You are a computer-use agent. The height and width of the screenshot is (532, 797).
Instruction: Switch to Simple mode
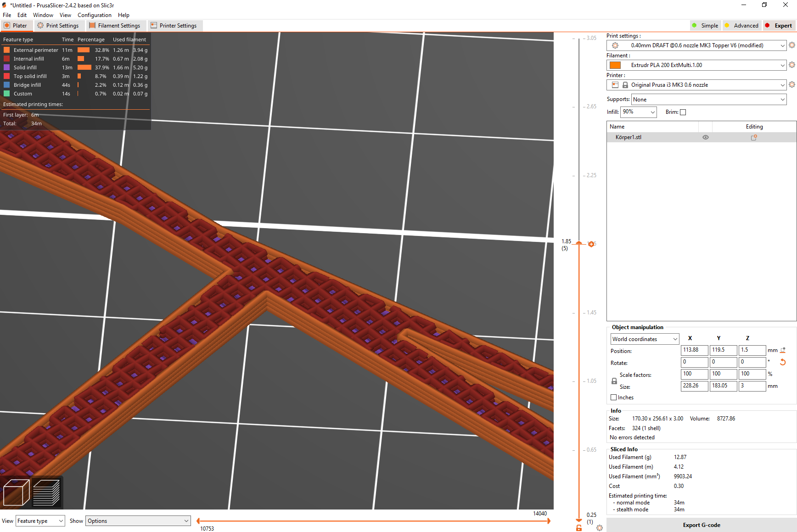pos(705,26)
